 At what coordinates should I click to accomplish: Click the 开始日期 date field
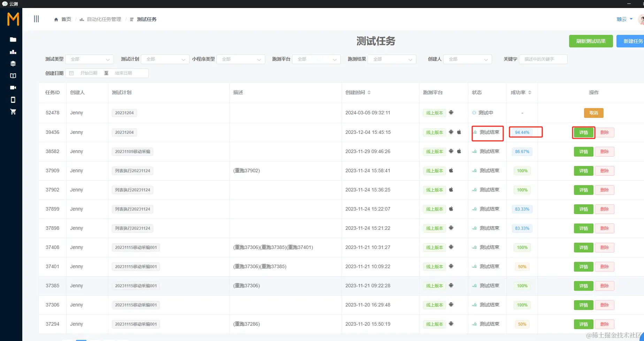[x=89, y=73]
